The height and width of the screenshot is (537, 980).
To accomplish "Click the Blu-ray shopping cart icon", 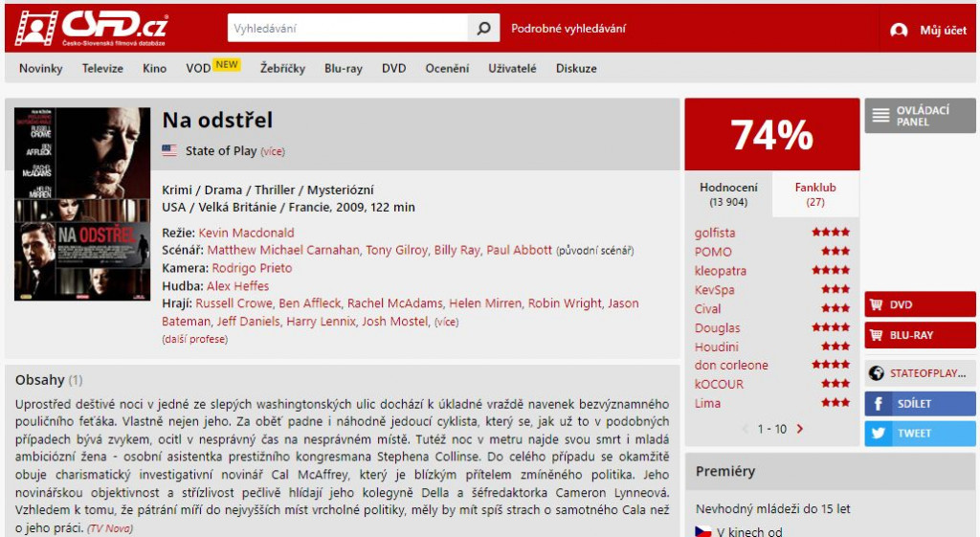I will coord(877,335).
